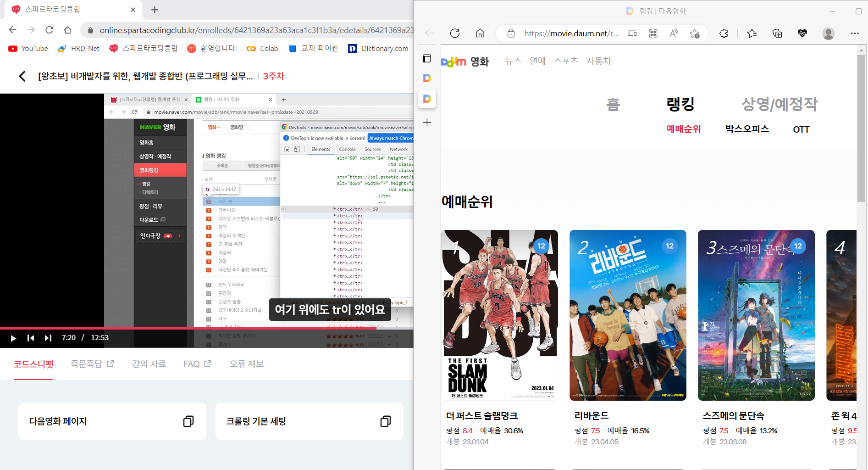Open Edge split screen icon
The image size is (868, 470).
click(632, 34)
